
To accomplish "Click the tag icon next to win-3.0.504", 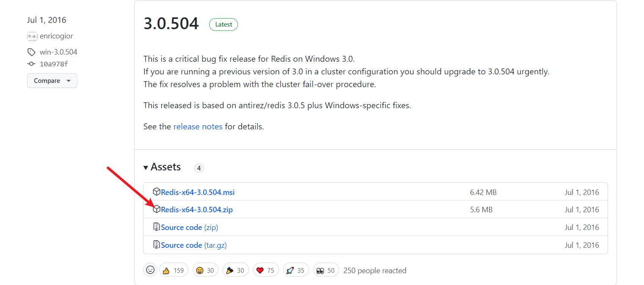I will pyautogui.click(x=31, y=52).
